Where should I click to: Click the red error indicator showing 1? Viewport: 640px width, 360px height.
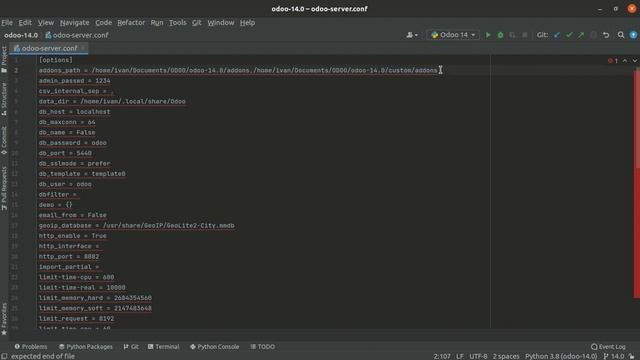[x=613, y=61]
